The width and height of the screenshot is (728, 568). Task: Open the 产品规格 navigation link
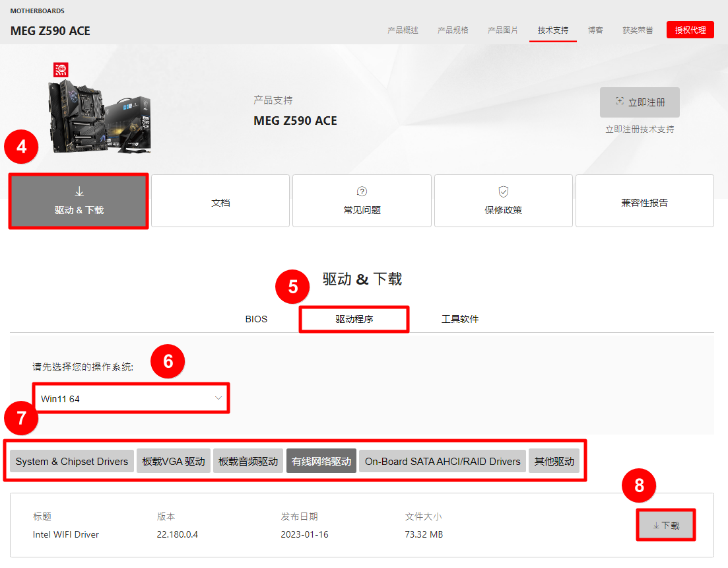pyautogui.click(x=453, y=30)
